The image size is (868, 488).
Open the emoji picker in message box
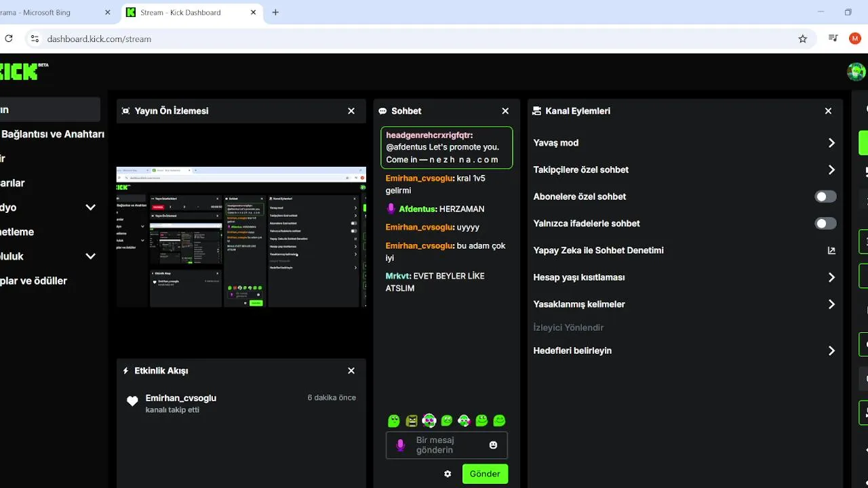pyautogui.click(x=493, y=445)
